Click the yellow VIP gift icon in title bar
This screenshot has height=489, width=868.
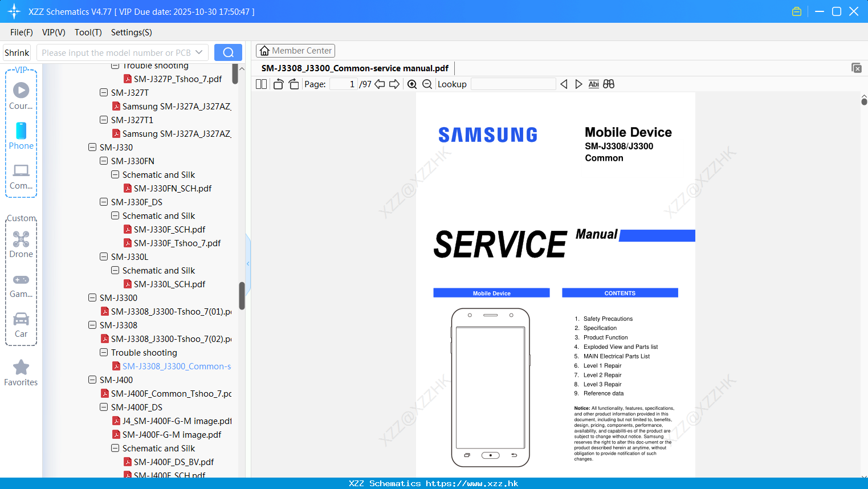coord(797,11)
